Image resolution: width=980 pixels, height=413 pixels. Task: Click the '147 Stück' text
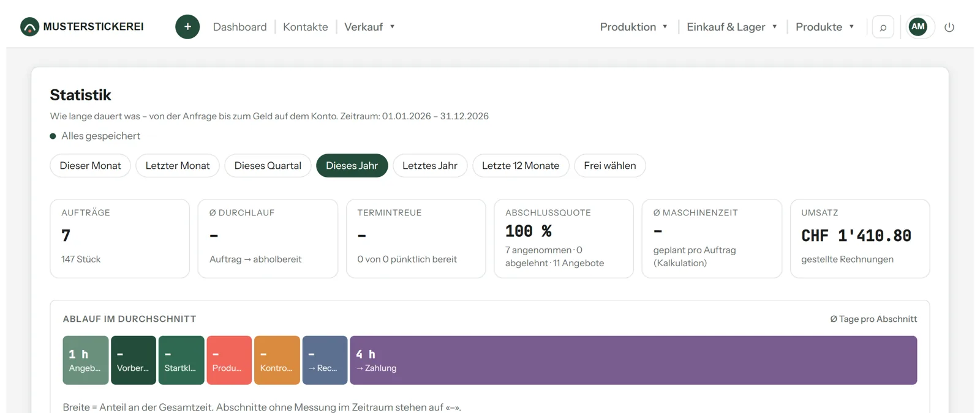pos(81,259)
